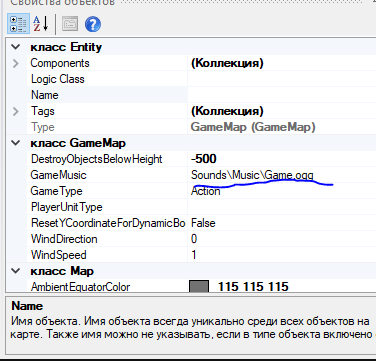Expand the Components collection row
The image size is (376, 361).
click(16, 63)
